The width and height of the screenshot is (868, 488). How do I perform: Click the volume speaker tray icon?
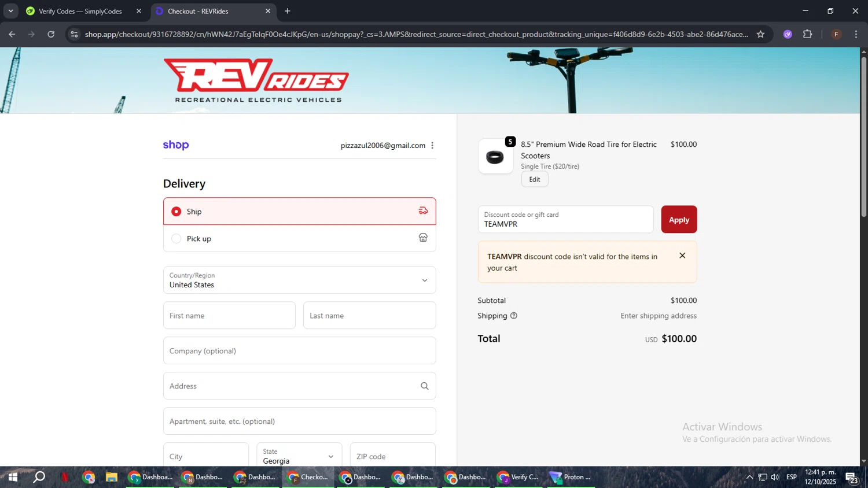point(775,477)
